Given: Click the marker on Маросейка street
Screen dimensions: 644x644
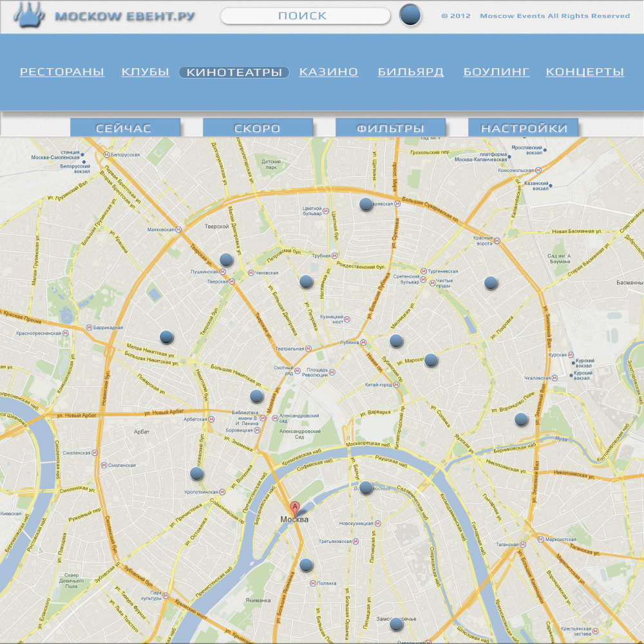Looking at the screenshot, I should tap(431, 360).
